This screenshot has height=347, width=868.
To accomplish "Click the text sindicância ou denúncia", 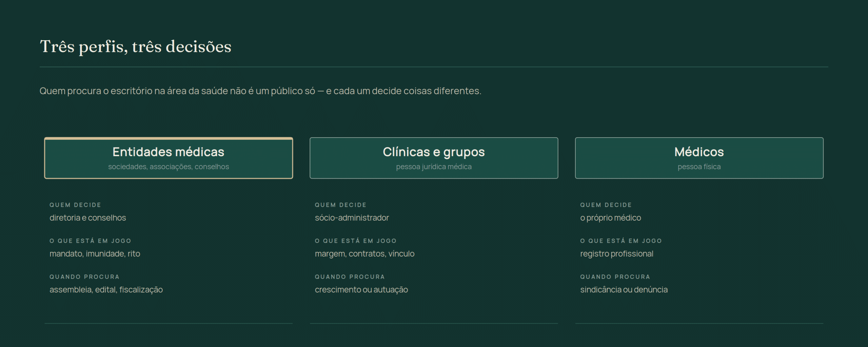I will point(624,289).
